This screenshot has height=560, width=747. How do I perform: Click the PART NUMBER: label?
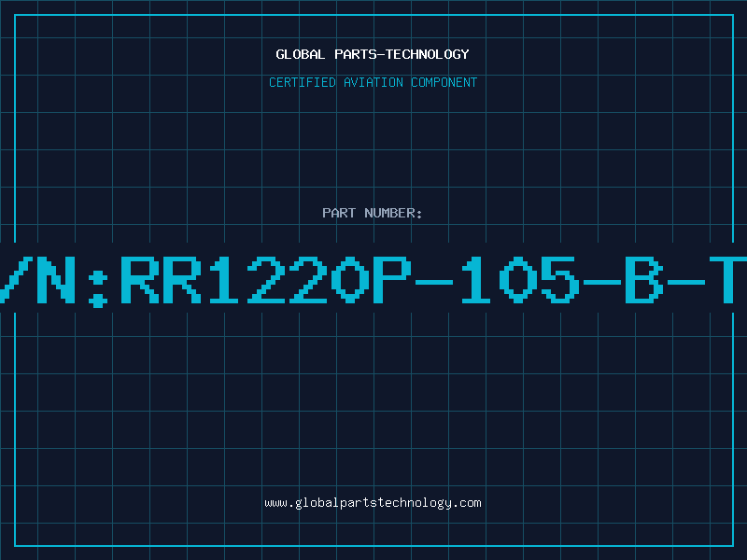(x=373, y=213)
